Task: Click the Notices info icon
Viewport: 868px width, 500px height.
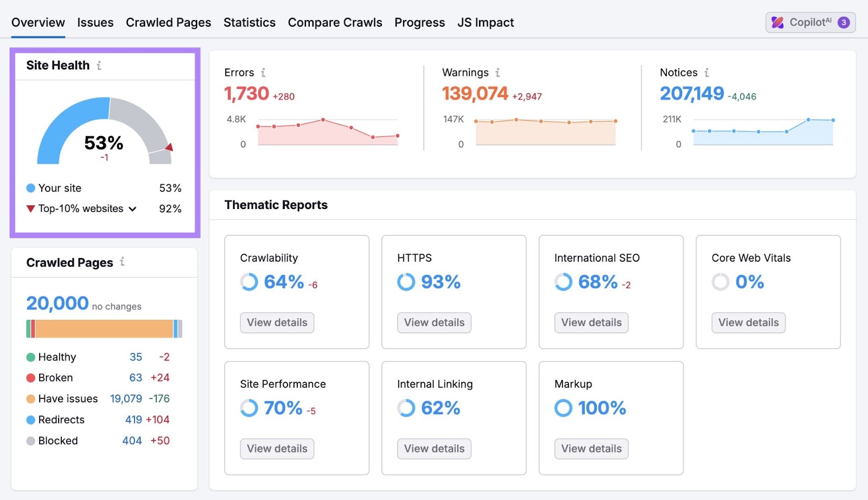Action: tap(707, 72)
